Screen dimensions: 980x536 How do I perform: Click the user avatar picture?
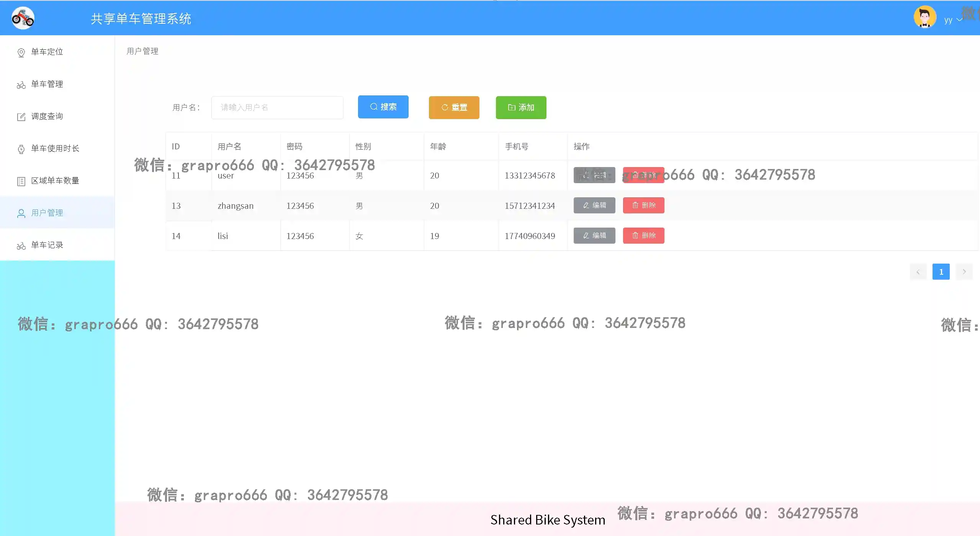click(x=924, y=18)
